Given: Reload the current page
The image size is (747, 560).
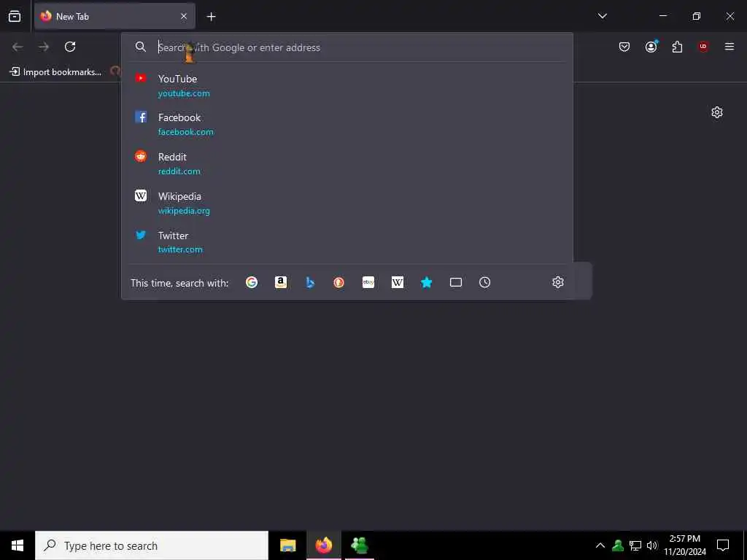Looking at the screenshot, I should (70, 47).
